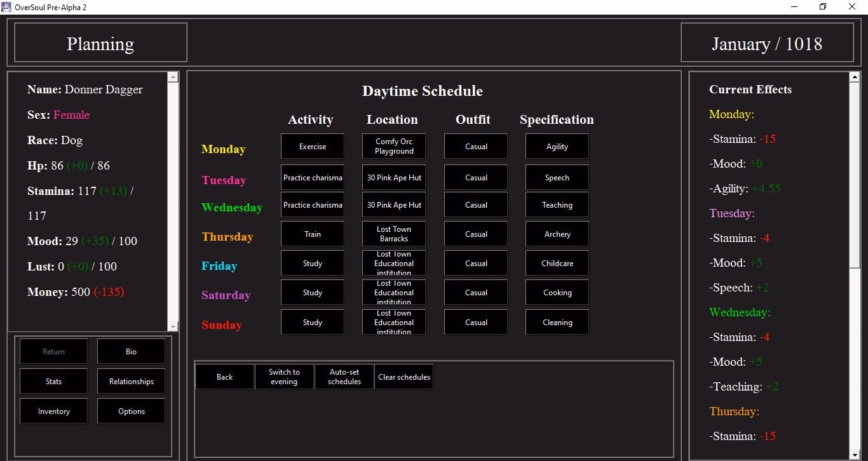Click the OverSoul app icon in title bar
Screen dimensions: 868x461
coord(6,6)
